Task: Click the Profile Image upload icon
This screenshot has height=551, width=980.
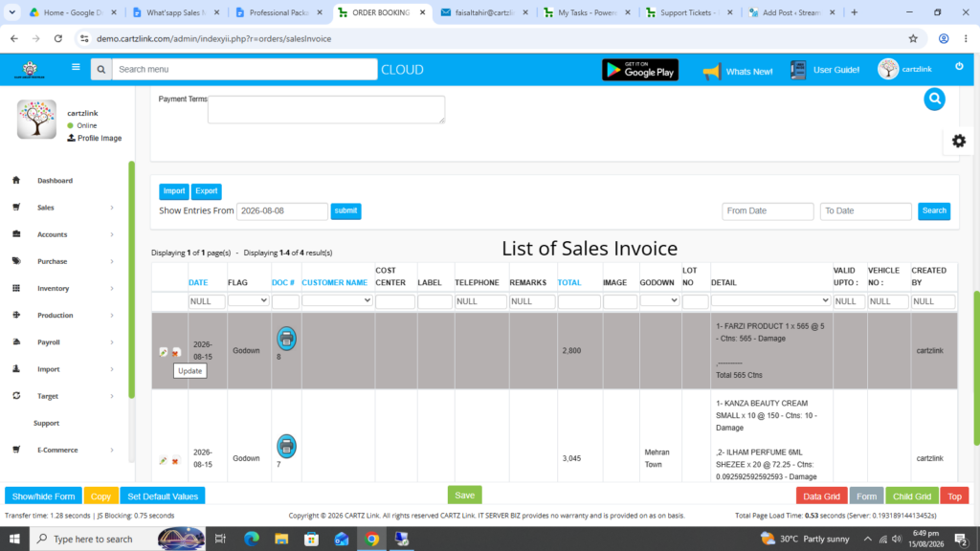Action: point(71,138)
